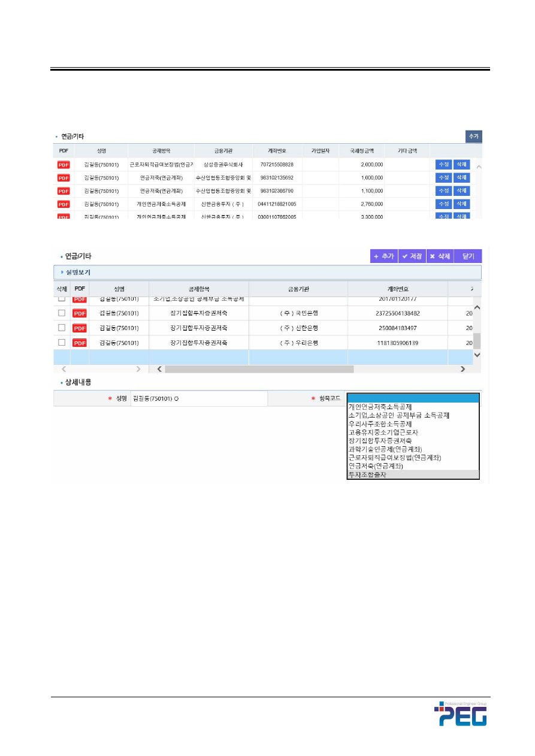This screenshot has width=535, height=756.
Task: Click the 추가 button with plus icon
Action: [x=383, y=256]
